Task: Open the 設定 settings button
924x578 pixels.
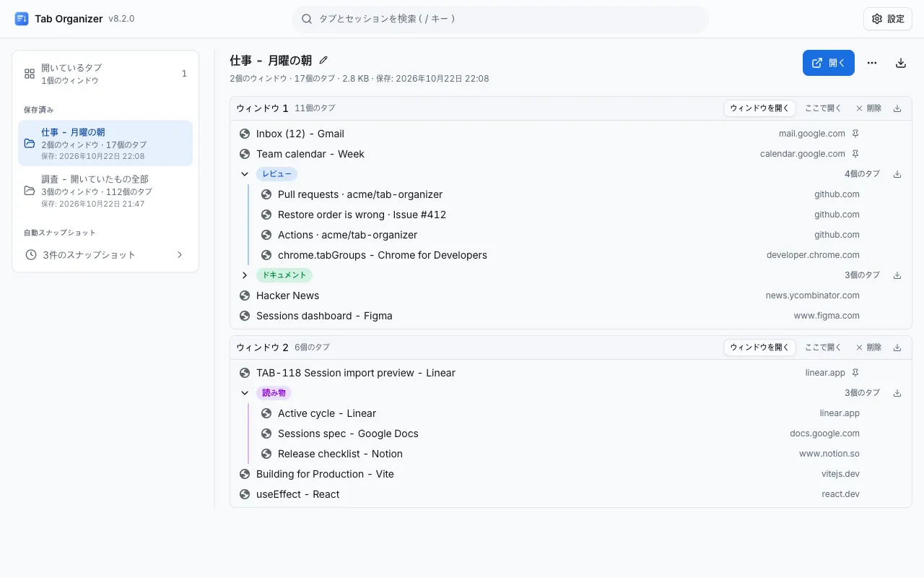Action: (x=888, y=19)
